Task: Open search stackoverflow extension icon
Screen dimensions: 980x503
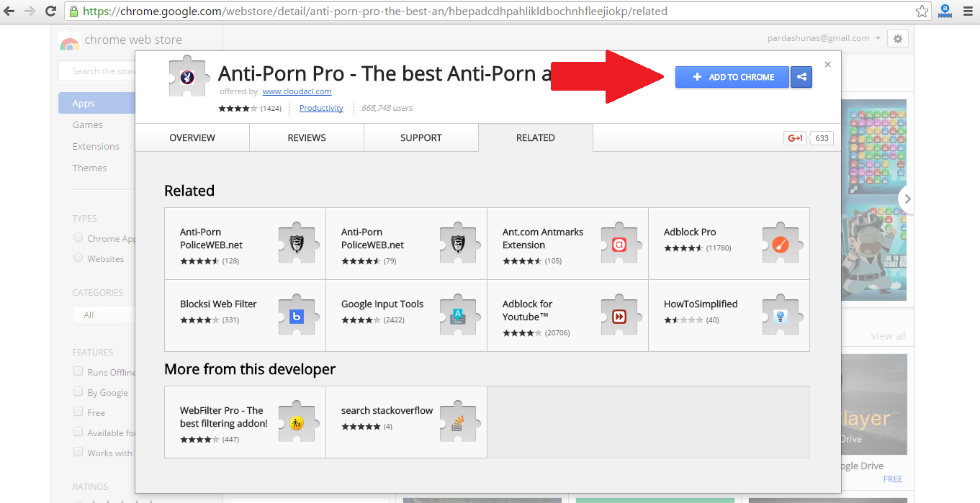Action: pyautogui.click(x=458, y=422)
